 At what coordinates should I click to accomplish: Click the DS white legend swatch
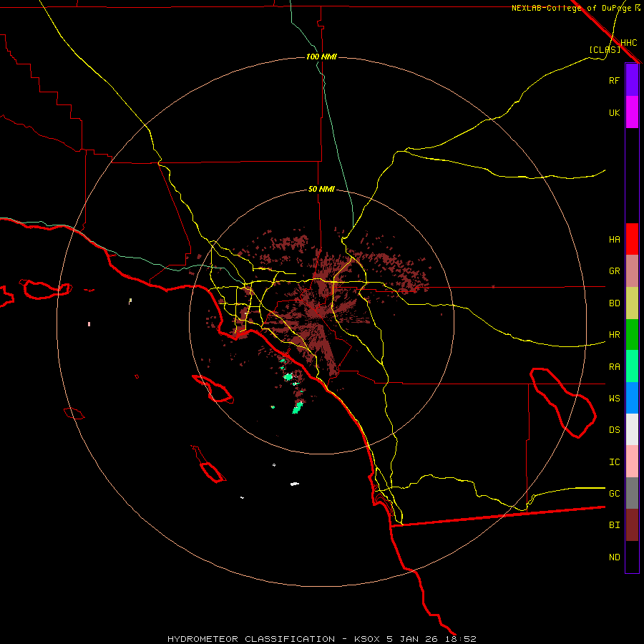(x=632, y=429)
